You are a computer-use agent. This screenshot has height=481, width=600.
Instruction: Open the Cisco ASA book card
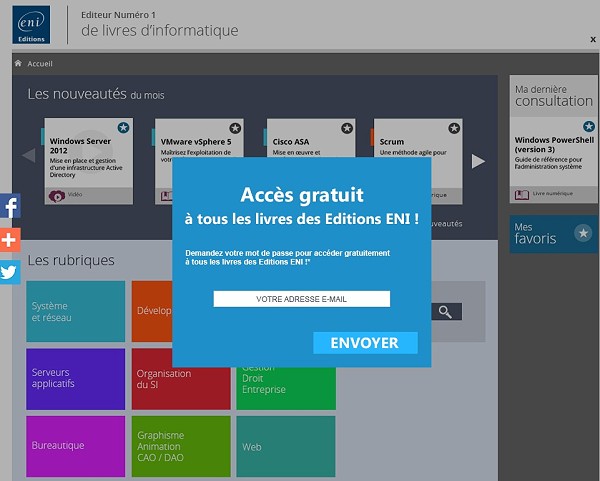[x=311, y=138]
